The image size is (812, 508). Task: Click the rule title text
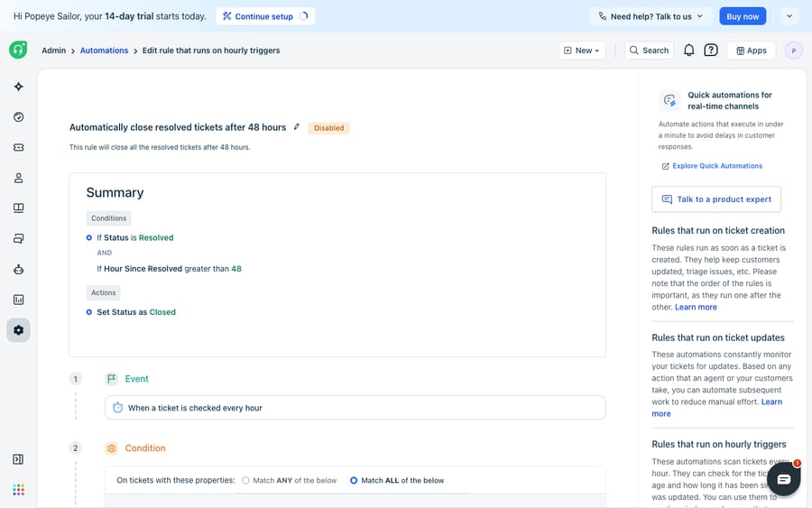coord(178,127)
